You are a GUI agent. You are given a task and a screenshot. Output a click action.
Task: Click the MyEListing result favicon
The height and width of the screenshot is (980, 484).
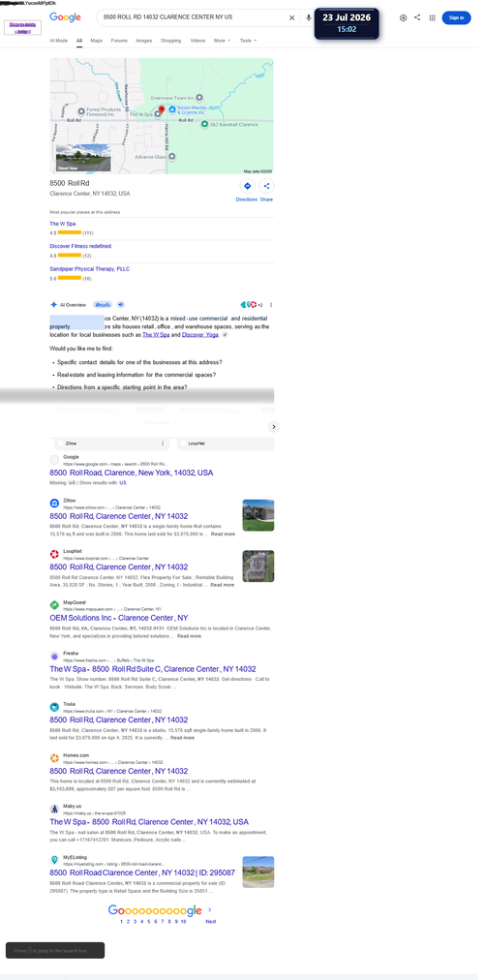point(54,860)
